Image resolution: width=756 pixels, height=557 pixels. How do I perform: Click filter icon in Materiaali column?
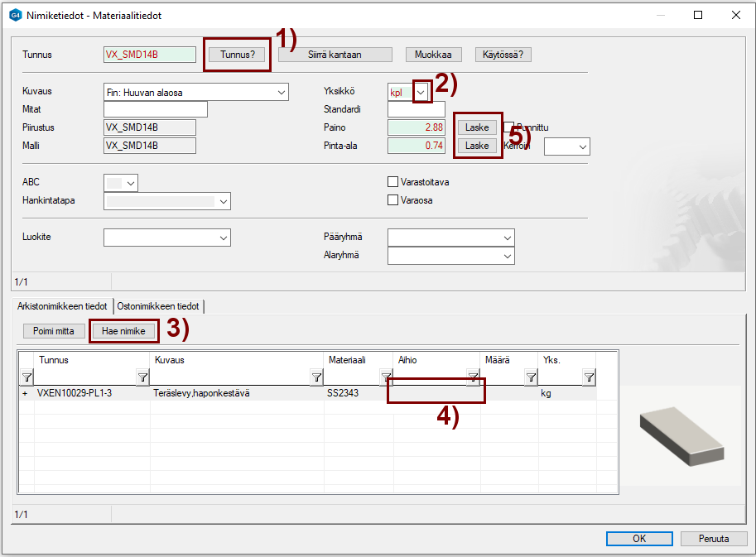(x=386, y=378)
